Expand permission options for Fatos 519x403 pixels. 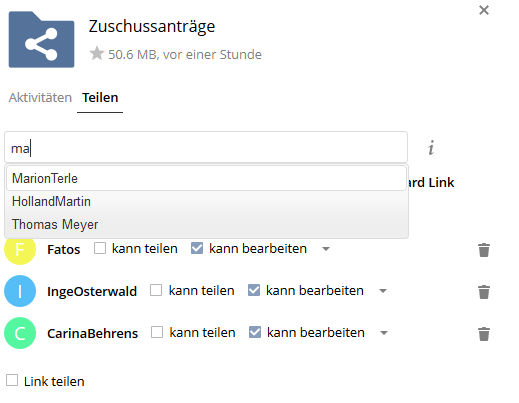[x=326, y=249]
